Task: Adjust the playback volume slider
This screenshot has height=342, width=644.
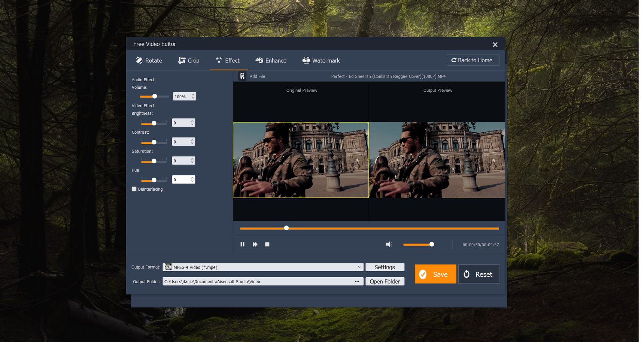Action: [x=418, y=244]
